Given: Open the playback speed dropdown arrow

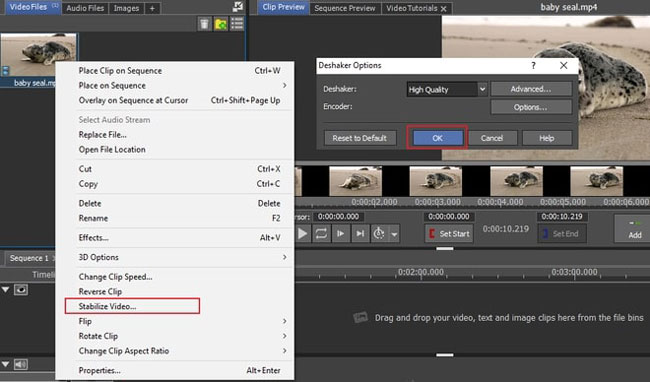Looking at the screenshot, I should (394, 234).
